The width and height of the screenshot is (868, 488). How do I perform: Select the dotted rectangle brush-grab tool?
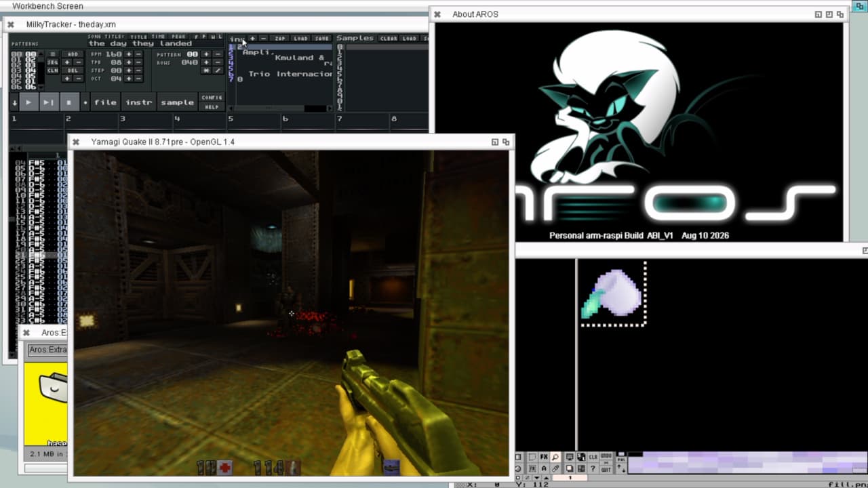[532, 457]
